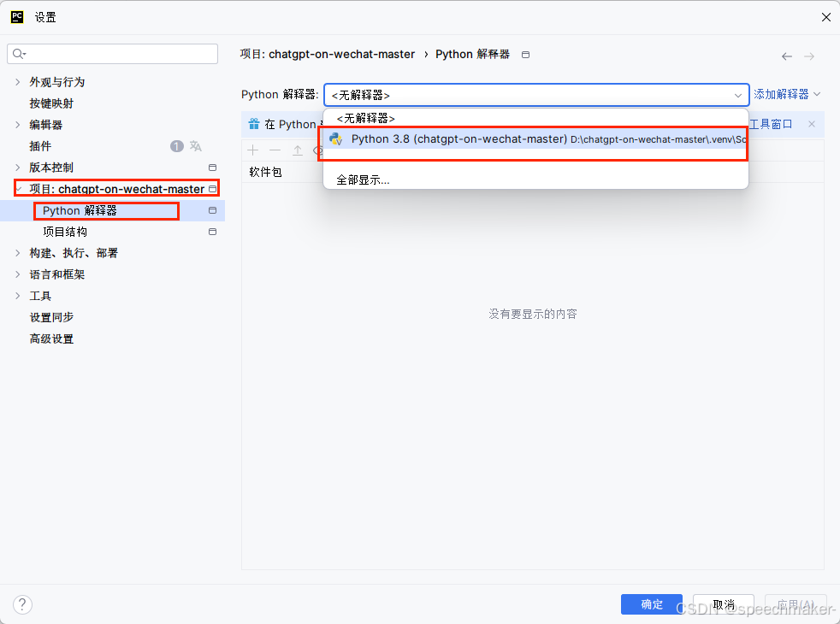Click the 取消 button
Viewport: 840px width, 624px height.
click(x=723, y=604)
